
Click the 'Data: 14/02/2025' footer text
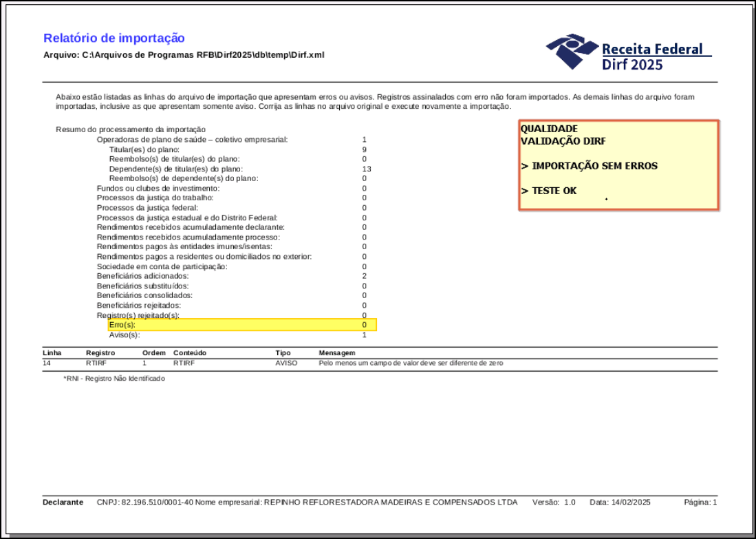pos(620,503)
